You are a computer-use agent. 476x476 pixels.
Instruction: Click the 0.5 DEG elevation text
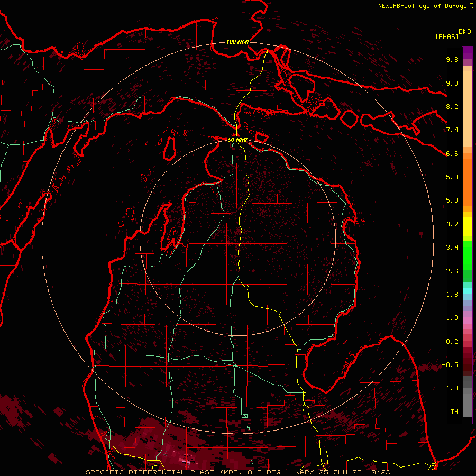click(x=264, y=472)
